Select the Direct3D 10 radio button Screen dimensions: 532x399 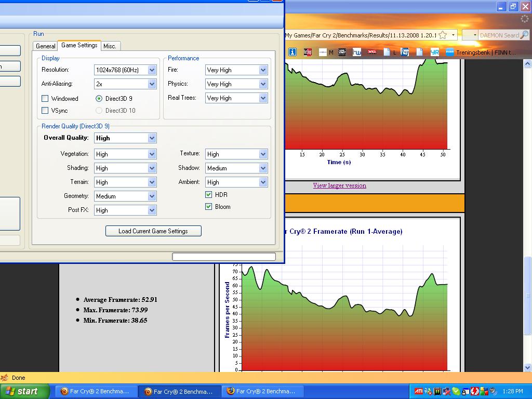click(99, 110)
